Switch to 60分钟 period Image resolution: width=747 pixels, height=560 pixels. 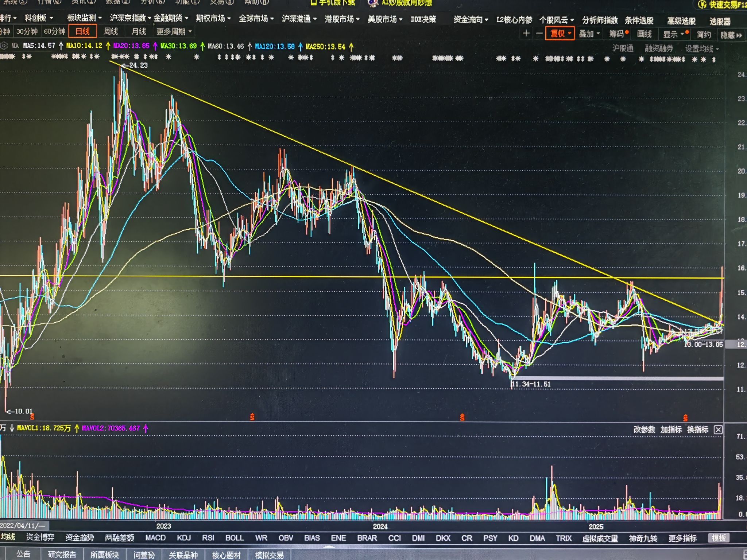(54, 32)
